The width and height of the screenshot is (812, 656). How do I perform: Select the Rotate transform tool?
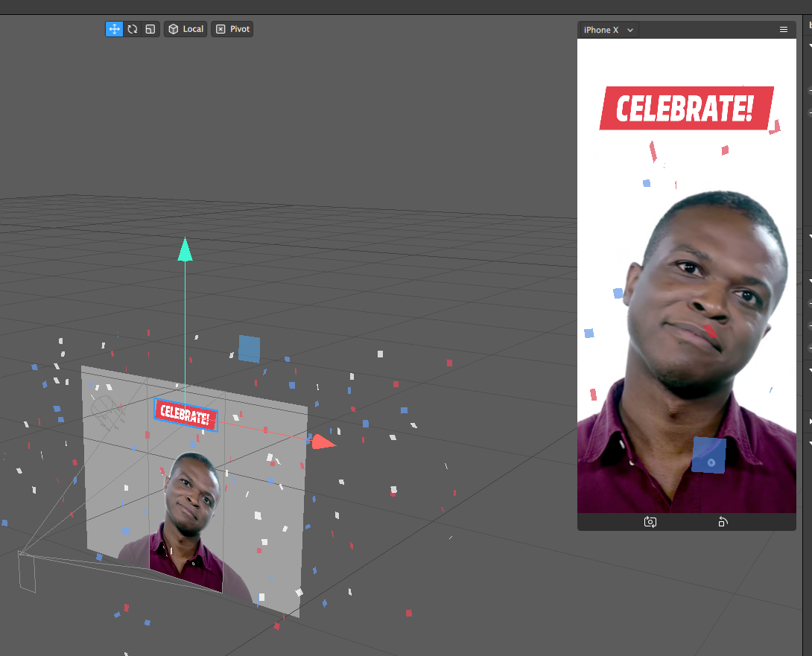coord(133,29)
